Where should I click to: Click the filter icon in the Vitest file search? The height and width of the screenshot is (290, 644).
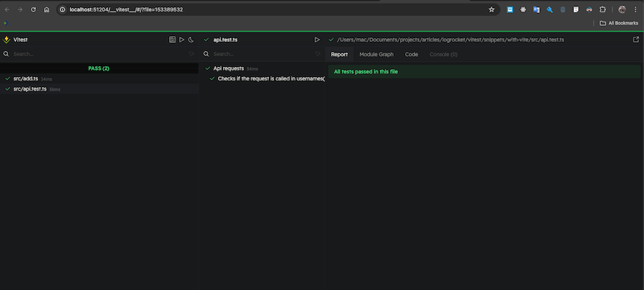[x=191, y=54]
